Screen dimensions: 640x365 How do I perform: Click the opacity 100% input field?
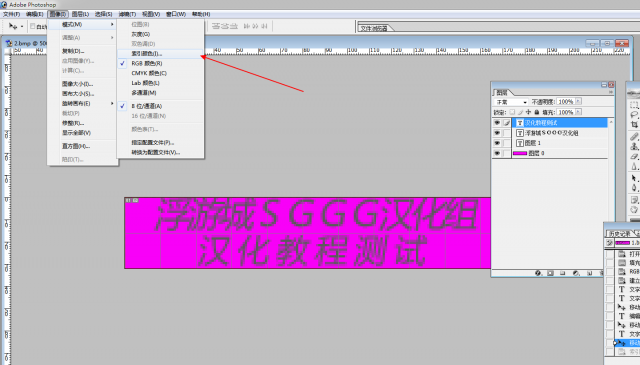tap(566, 102)
